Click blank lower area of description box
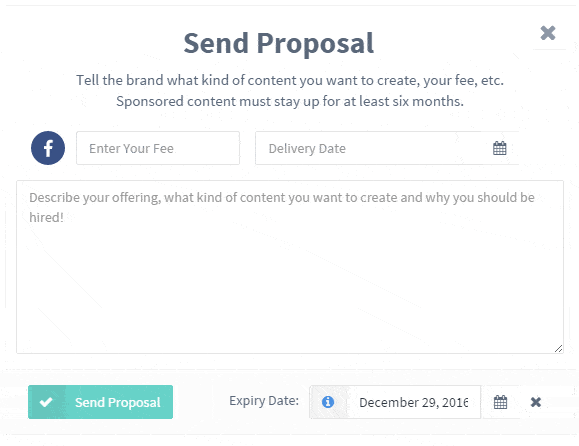This screenshot has width=579, height=446. click(x=290, y=295)
